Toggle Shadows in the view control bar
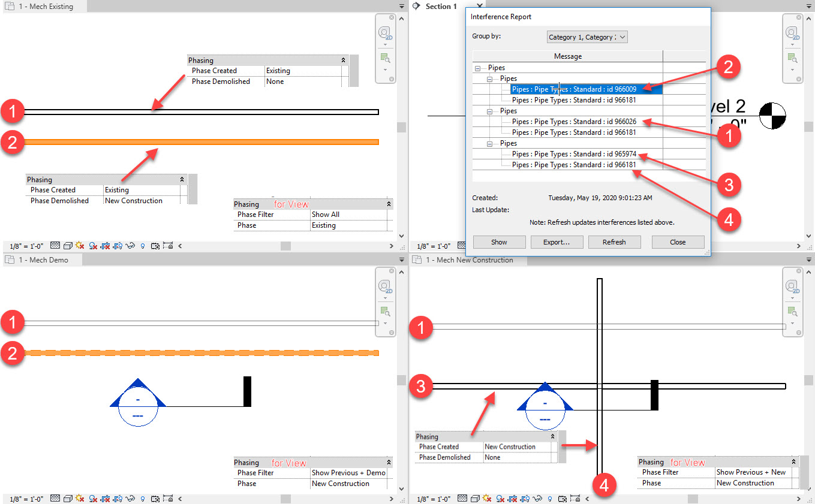Viewport: 815px width, 504px height. [94, 245]
